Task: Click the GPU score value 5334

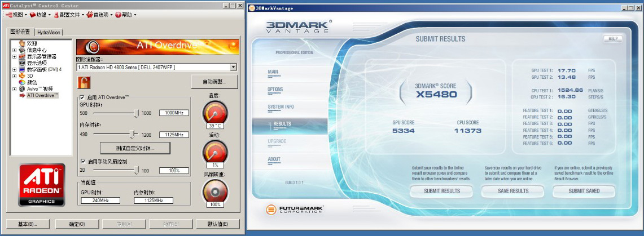Action: click(x=404, y=131)
